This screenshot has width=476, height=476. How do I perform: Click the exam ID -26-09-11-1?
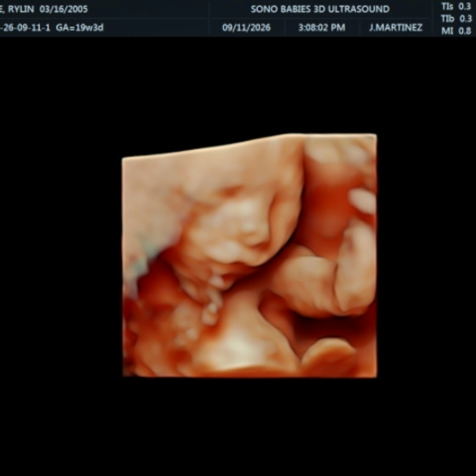click(x=25, y=28)
